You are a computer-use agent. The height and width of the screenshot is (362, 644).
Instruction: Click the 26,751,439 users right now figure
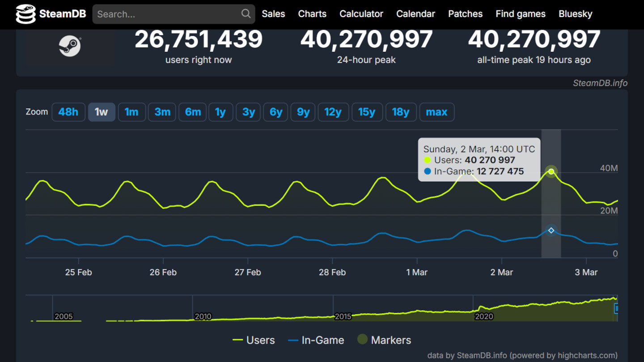[x=199, y=39]
